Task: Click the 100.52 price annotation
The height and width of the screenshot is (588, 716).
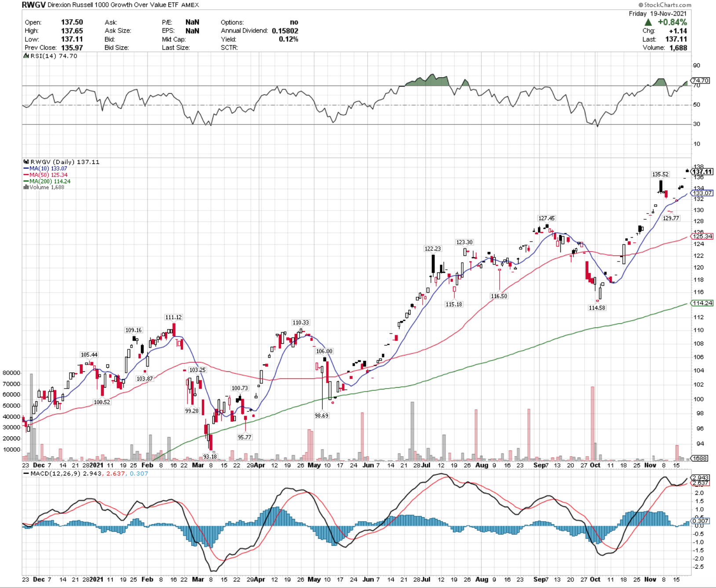Action: 102,402
